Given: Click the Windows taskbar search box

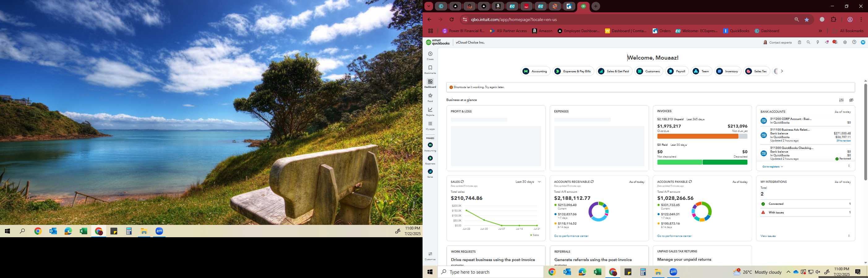Looking at the screenshot, I should click(x=490, y=272).
